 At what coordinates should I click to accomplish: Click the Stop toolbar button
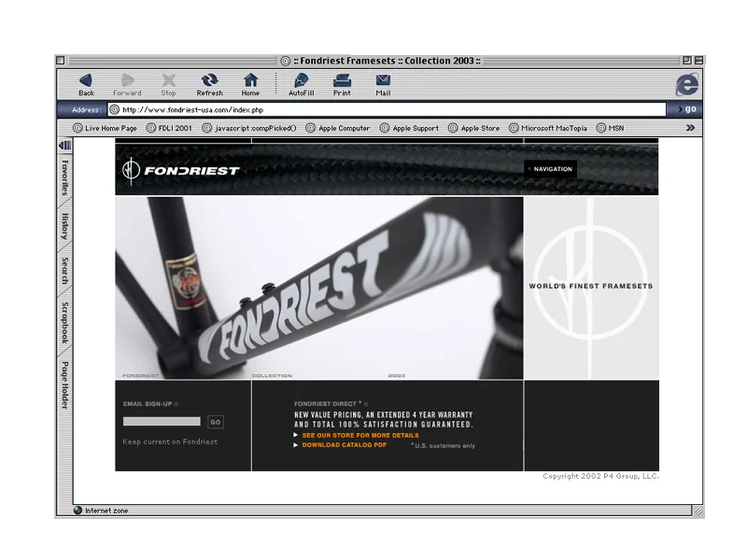(168, 85)
